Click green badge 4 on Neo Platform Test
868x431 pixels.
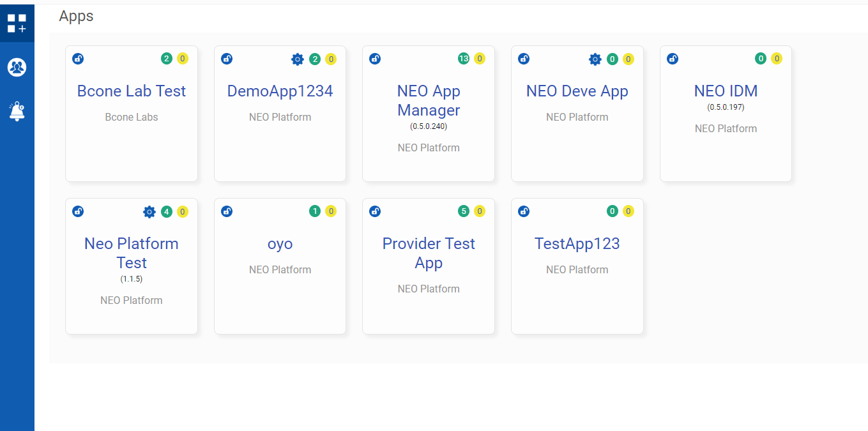[167, 212]
